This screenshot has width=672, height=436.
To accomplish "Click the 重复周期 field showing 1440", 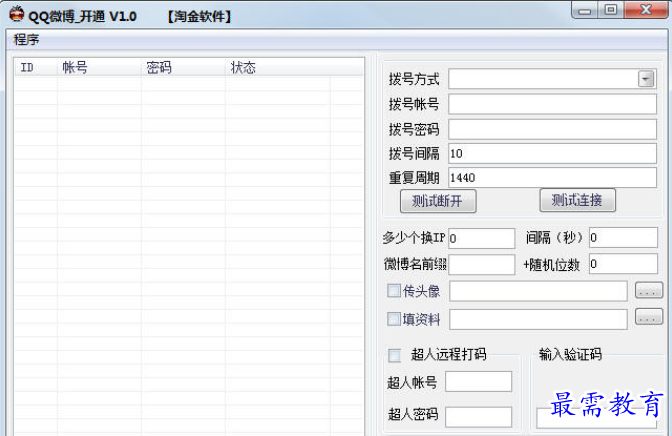I will pos(552,177).
